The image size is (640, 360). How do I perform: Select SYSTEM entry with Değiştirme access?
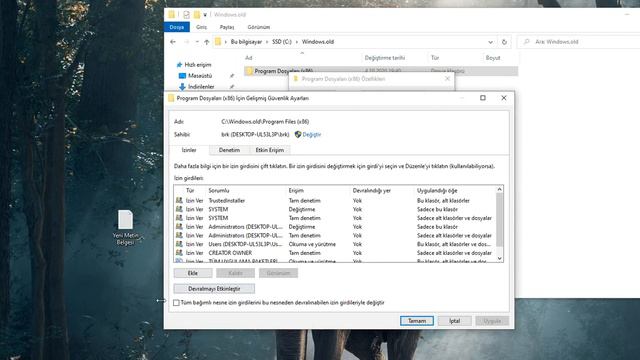tap(335, 209)
